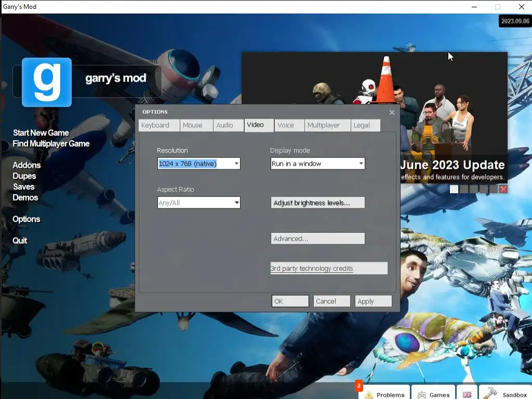Viewport: 532px width, 399px height.
Task: Switch to the Audio tab
Action: pos(229,125)
